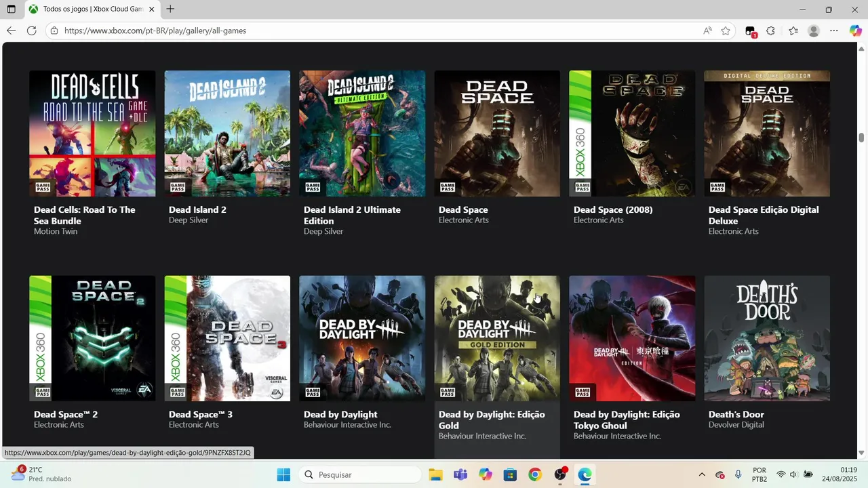868x488 pixels.
Task: Click Game Pass badge on Dead Island 2
Action: [178, 187]
